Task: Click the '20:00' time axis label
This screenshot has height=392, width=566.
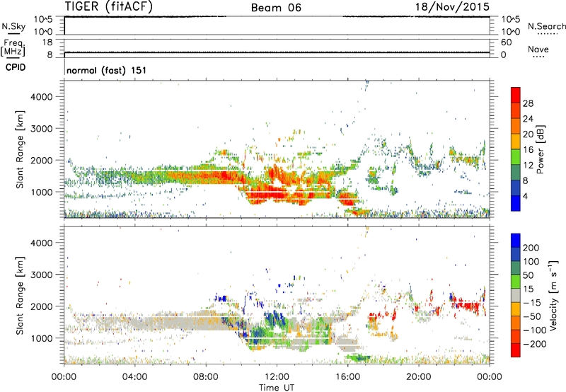Action: (419, 377)
